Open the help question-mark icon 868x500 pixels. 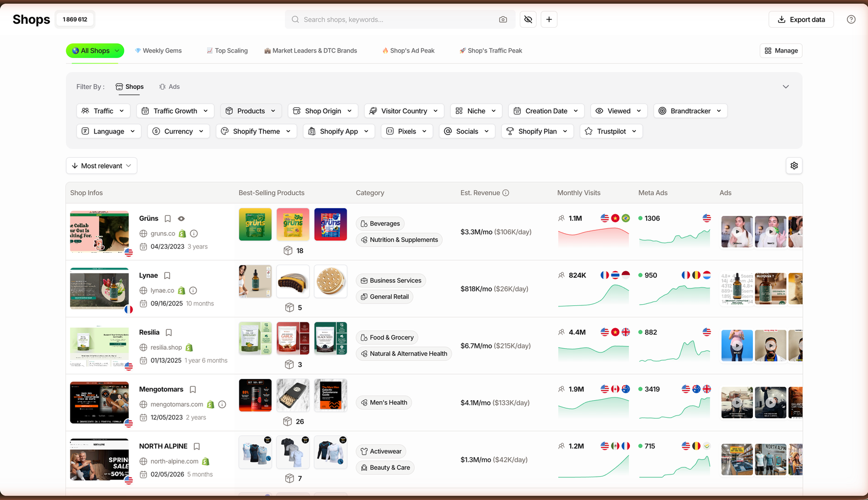(851, 20)
